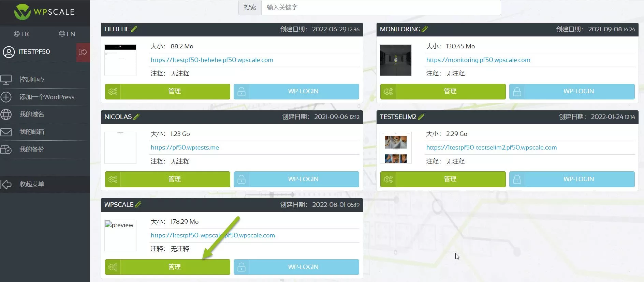This screenshot has height=282, width=644.
Task: Click the 搜索 button
Action: click(x=250, y=7)
